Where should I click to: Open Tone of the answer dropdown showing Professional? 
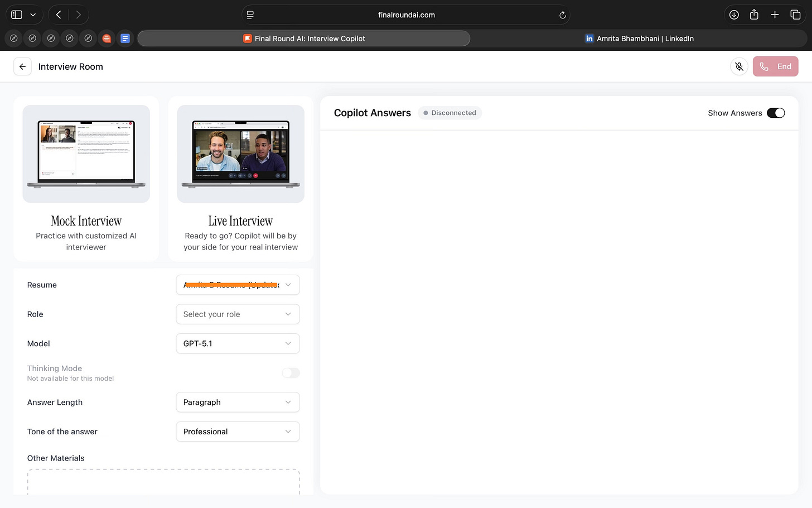pyautogui.click(x=238, y=432)
